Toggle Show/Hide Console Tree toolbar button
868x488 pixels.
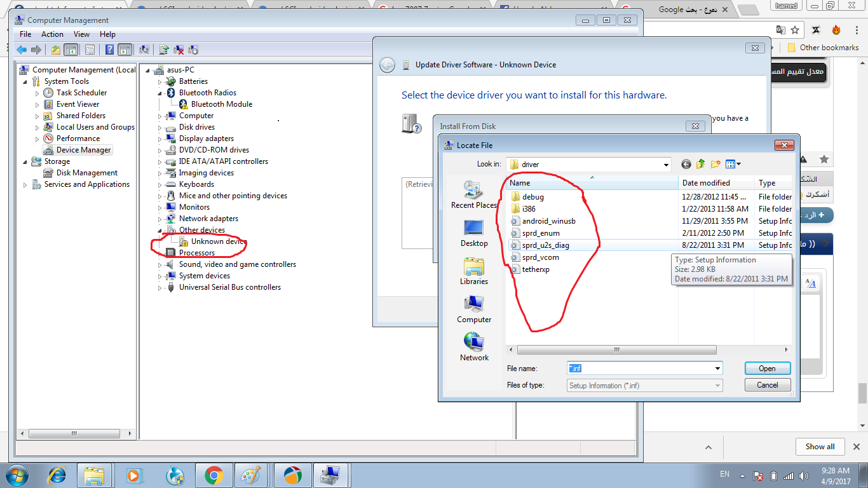pyautogui.click(x=71, y=50)
